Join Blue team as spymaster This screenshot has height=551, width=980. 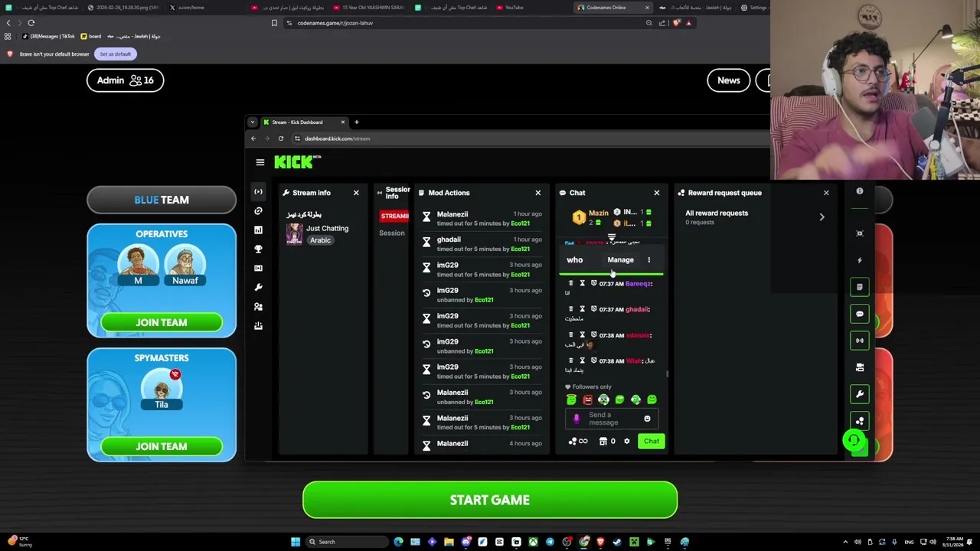162,446
